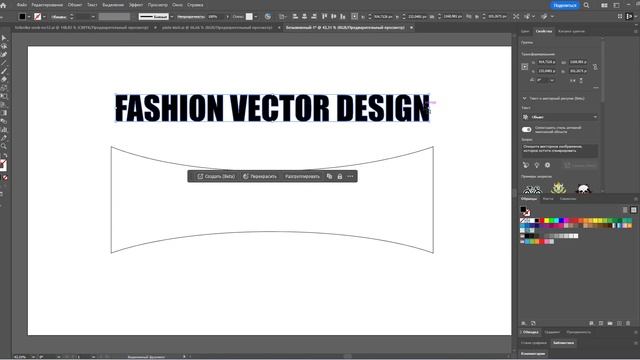Click the stroke none swatch in control bar
Image resolution: width=640 pixels, height=360 pixels.
click(38, 17)
